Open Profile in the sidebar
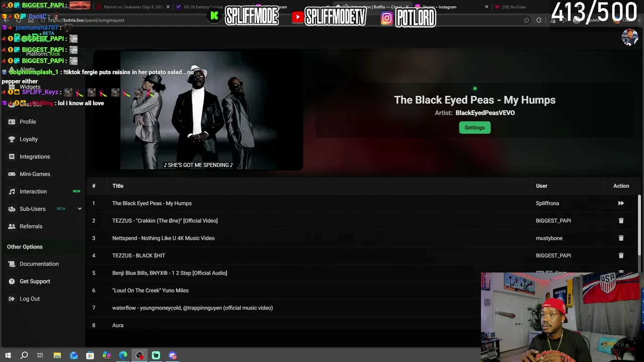Viewport: 644px width, 362px height. [28, 122]
